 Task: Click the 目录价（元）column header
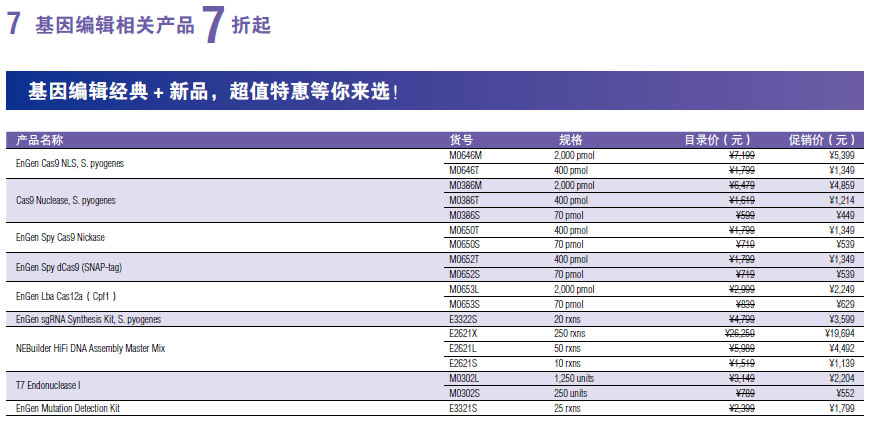point(718,140)
